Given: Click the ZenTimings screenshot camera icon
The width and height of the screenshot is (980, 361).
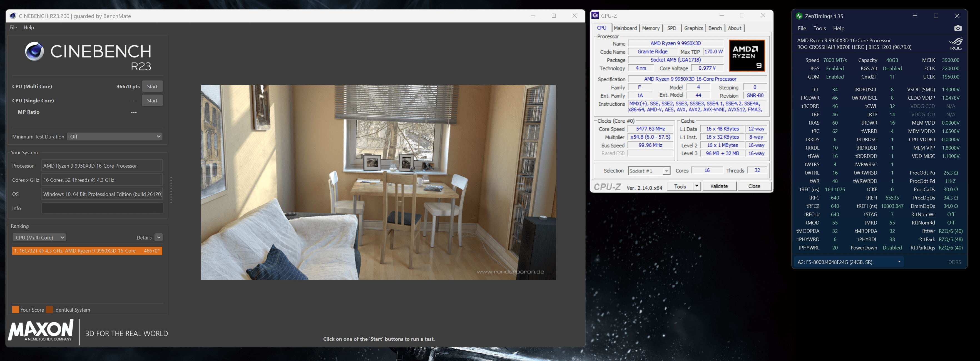Looking at the screenshot, I should coord(957,28).
